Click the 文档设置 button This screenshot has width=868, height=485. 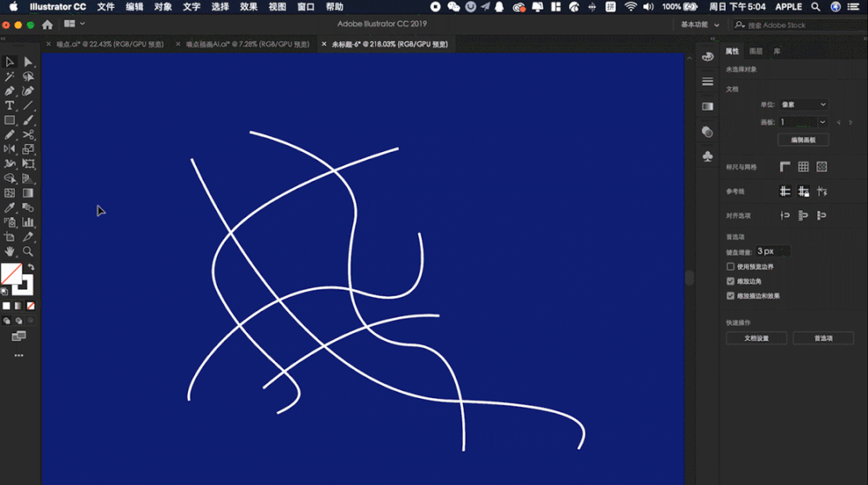coord(756,339)
